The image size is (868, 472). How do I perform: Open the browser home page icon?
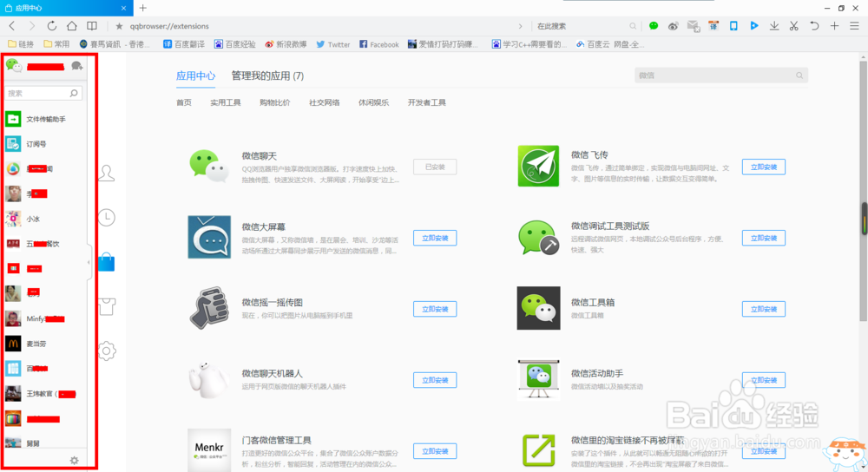click(x=72, y=26)
